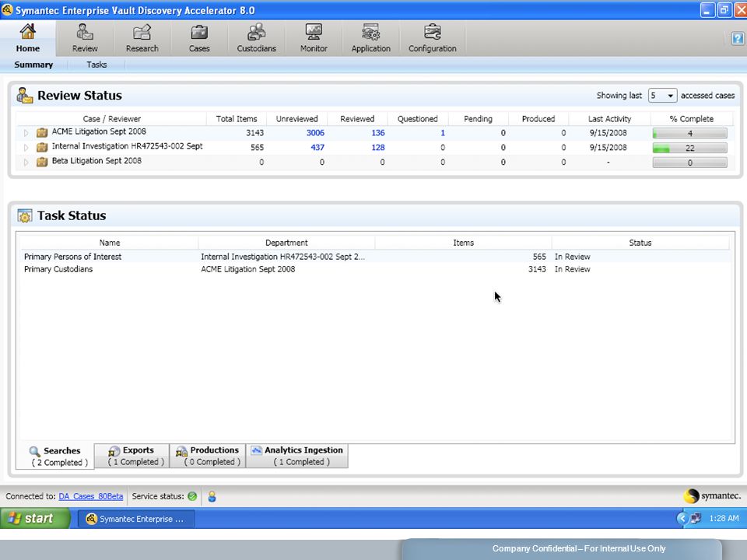Viewport: 747px width, 560px height.
Task: Sort by the Produced column header
Action: [538, 118]
